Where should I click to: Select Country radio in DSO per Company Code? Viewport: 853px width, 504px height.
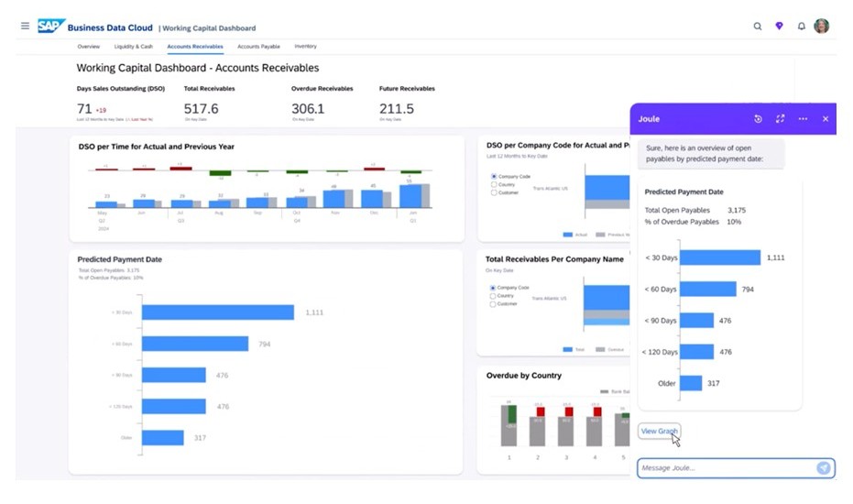coord(494,185)
